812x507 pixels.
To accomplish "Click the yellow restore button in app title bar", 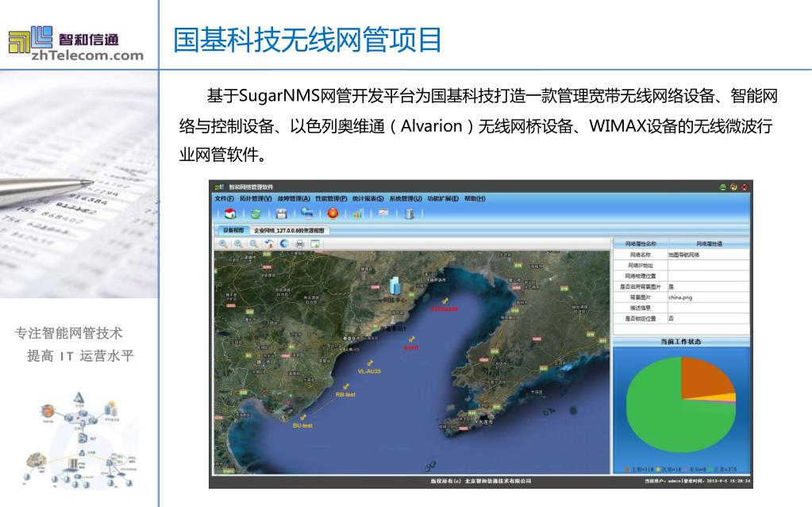I will coord(733,187).
